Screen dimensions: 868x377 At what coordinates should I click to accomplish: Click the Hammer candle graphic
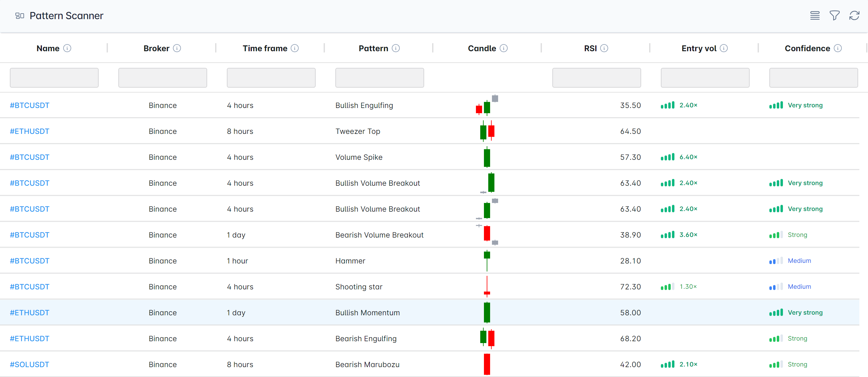(x=487, y=261)
